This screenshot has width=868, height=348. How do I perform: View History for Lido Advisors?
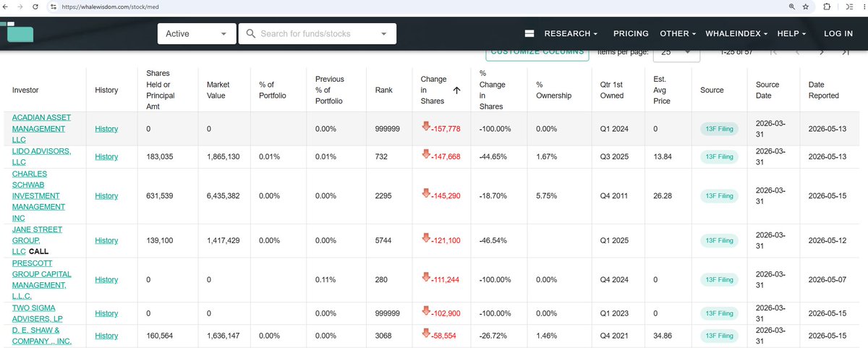106,157
